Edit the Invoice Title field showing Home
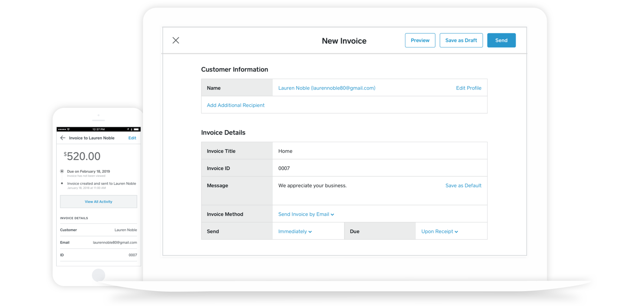The height and width of the screenshot is (307, 644). click(x=285, y=151)
